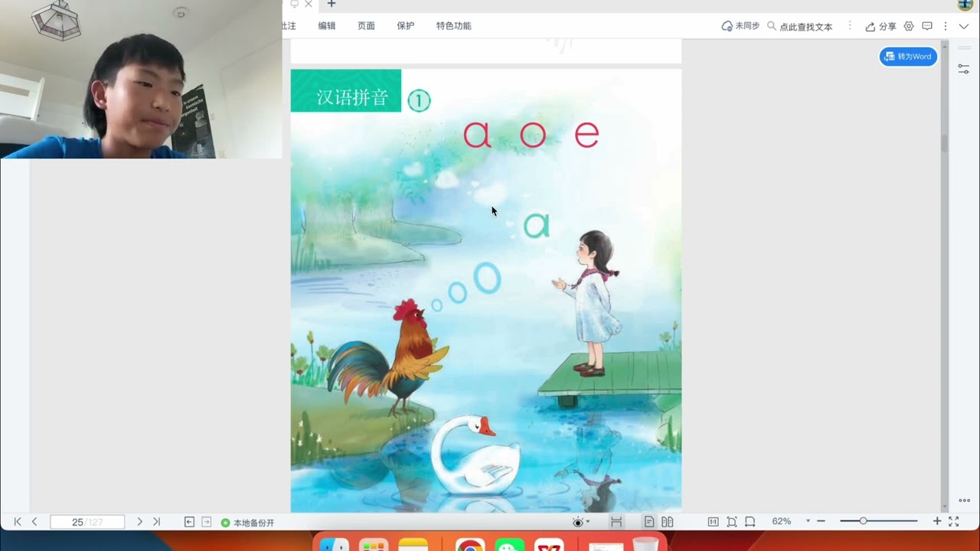Open the 编辑 menu tab
This screenshot has height=551, width=980.
[x=327, y=26]
